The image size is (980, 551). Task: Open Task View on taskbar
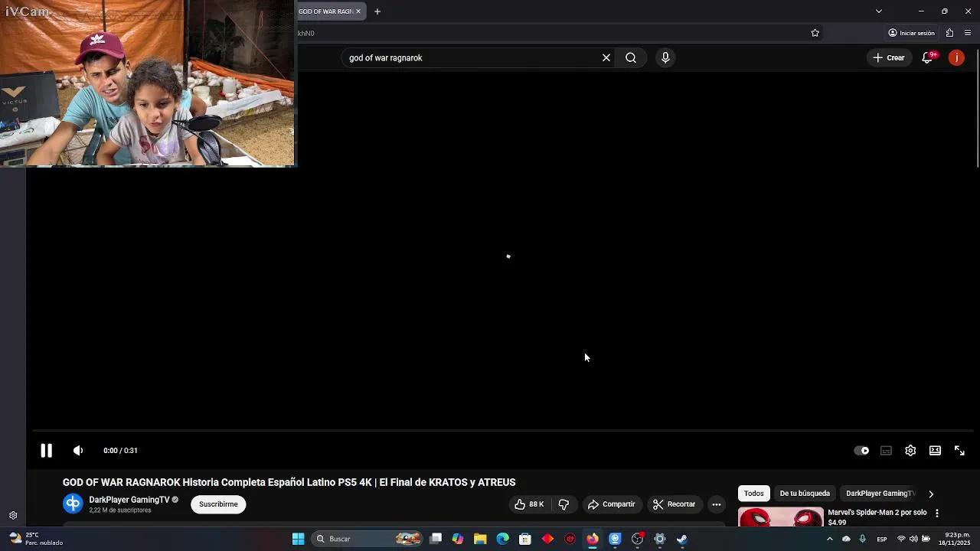pyautogui.click(x=436, y=539)
